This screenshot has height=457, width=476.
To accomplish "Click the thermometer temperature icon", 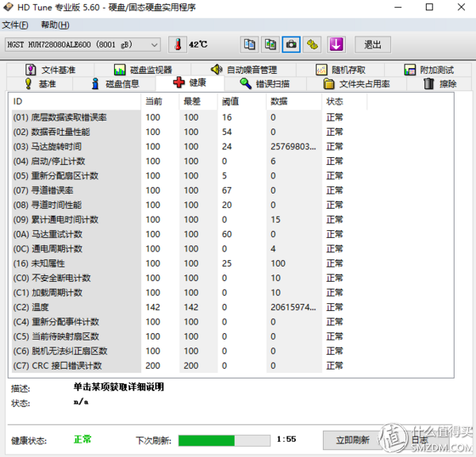I will pos(178,44).
